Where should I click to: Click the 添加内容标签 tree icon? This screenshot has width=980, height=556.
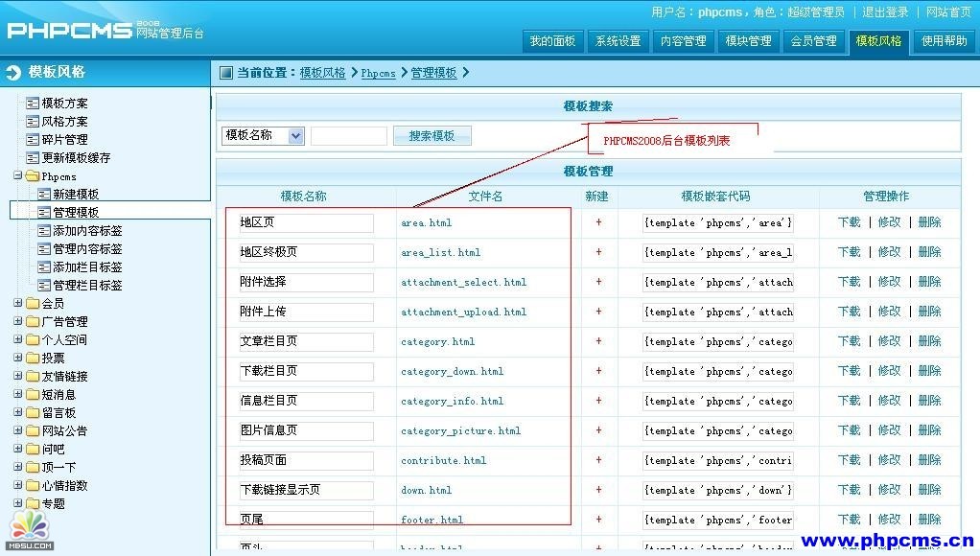(44, 231)
